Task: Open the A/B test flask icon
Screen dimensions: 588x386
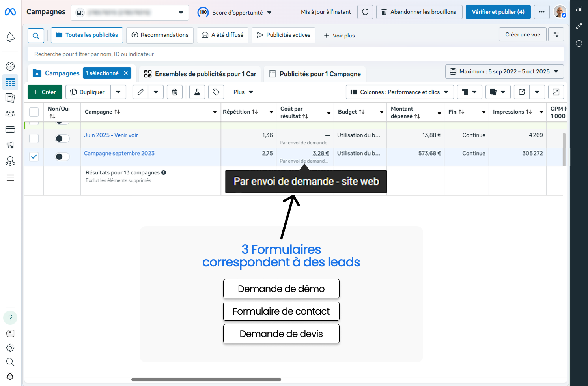Action: [x=197, y=92]
